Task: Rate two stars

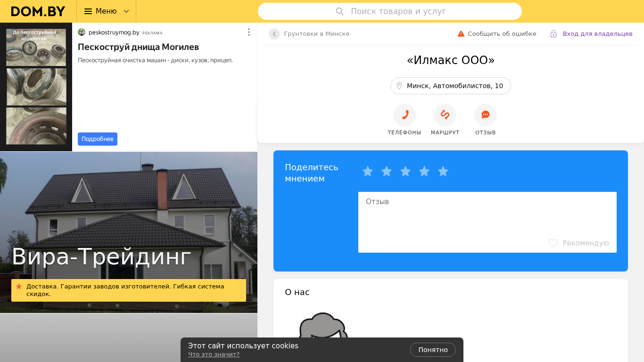Action: [387, 172]
